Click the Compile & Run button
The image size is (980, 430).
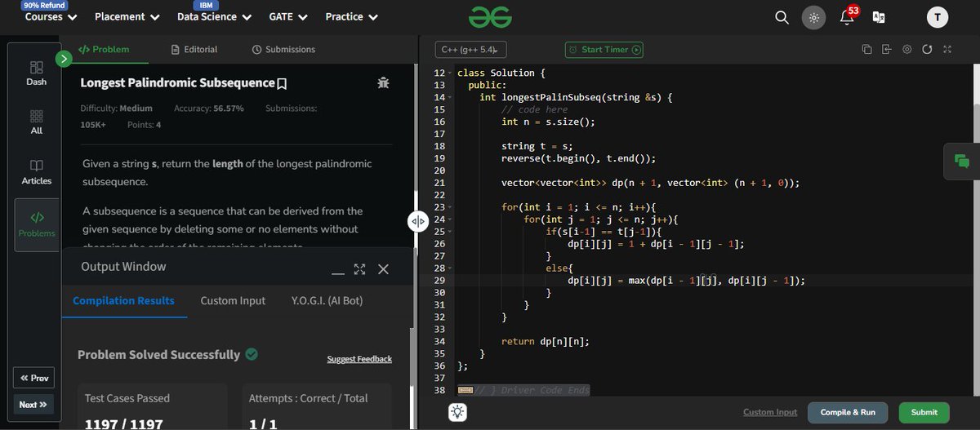(847, 412)
